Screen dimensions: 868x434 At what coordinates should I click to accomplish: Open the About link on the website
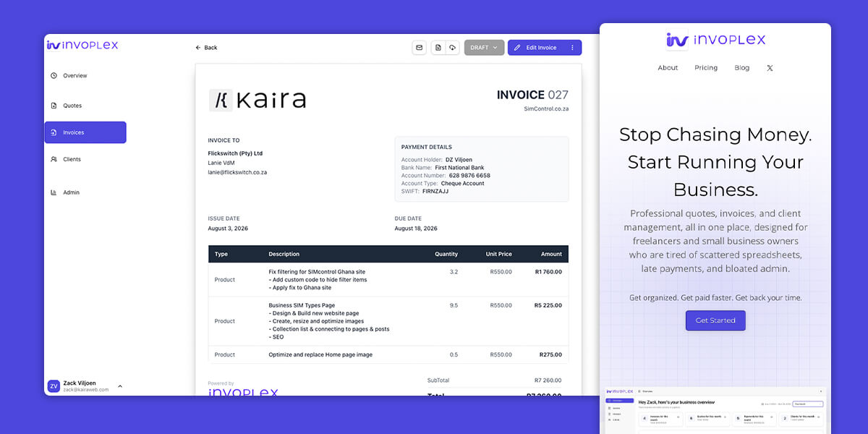(668, 68)
